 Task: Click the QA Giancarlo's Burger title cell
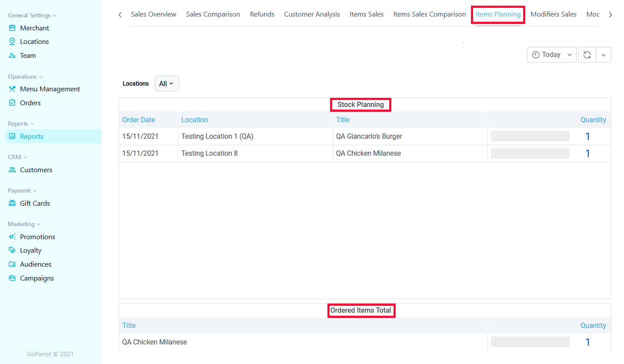(x=410, y=136)
